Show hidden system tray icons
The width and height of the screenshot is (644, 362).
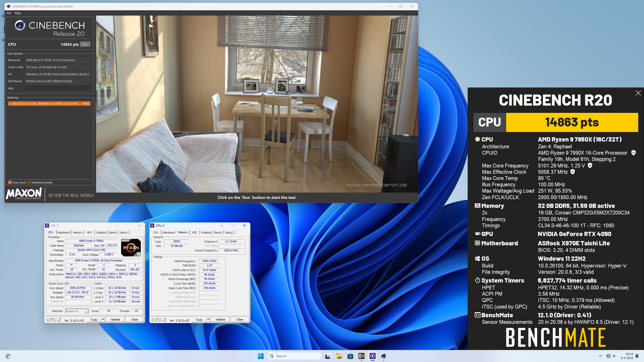[600, 356]
